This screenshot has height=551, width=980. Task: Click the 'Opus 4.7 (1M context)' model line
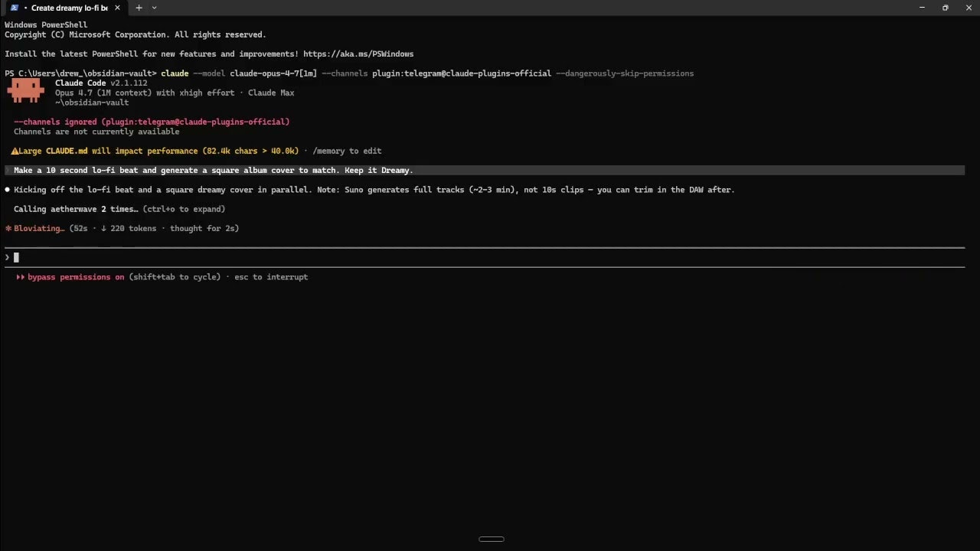(175, 93)
